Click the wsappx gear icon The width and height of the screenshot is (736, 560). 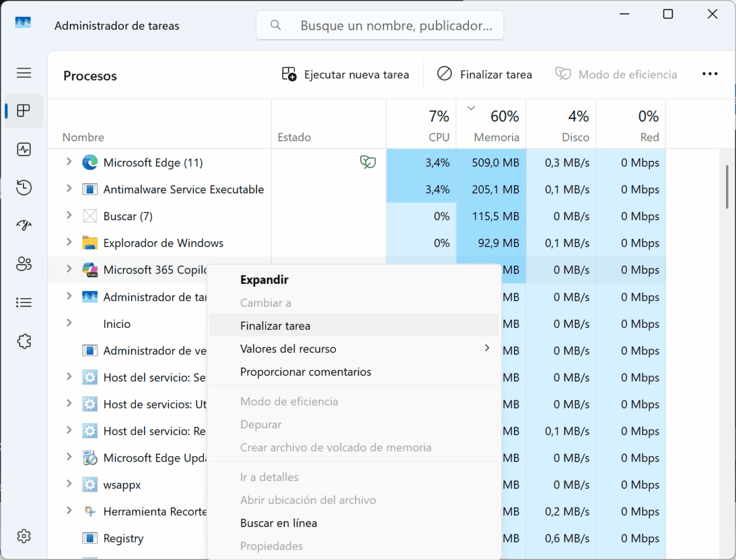tap(90, 485)
